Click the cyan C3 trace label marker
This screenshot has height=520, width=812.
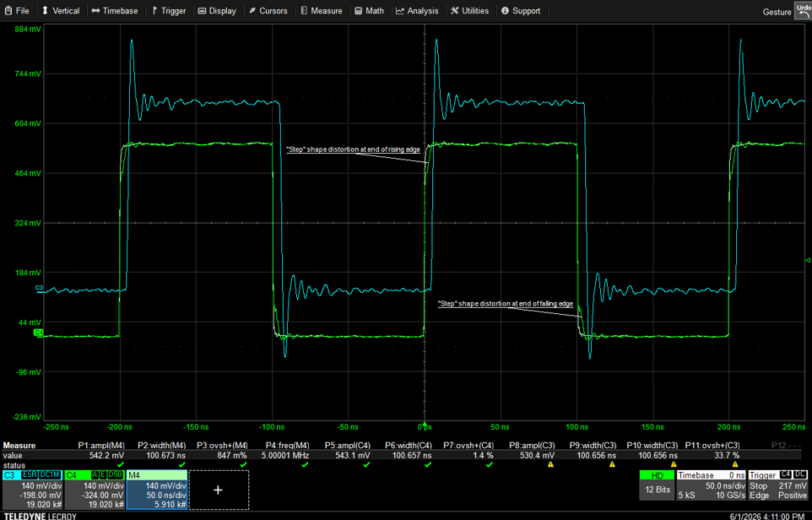coord(40,288)
